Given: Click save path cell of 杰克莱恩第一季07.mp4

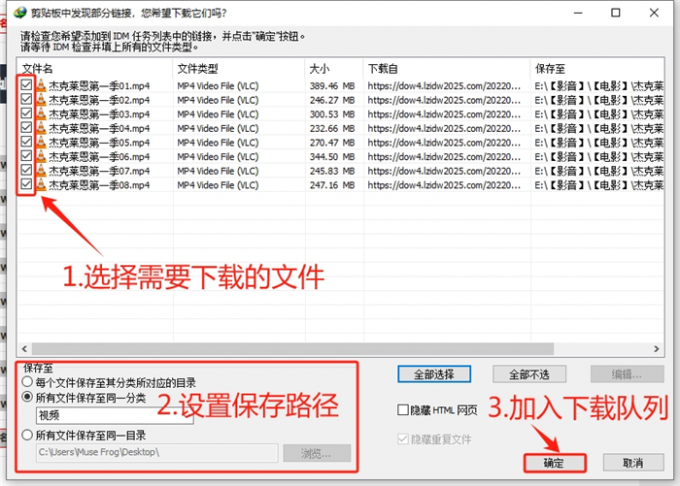Looking at the screenshot, I should (x=599, y=171).
